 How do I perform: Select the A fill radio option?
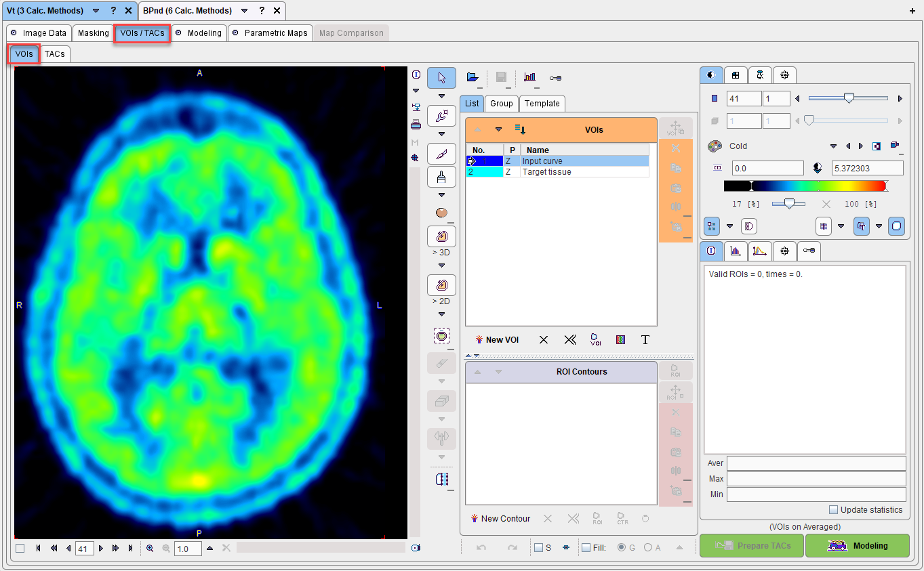coord(648,548)
